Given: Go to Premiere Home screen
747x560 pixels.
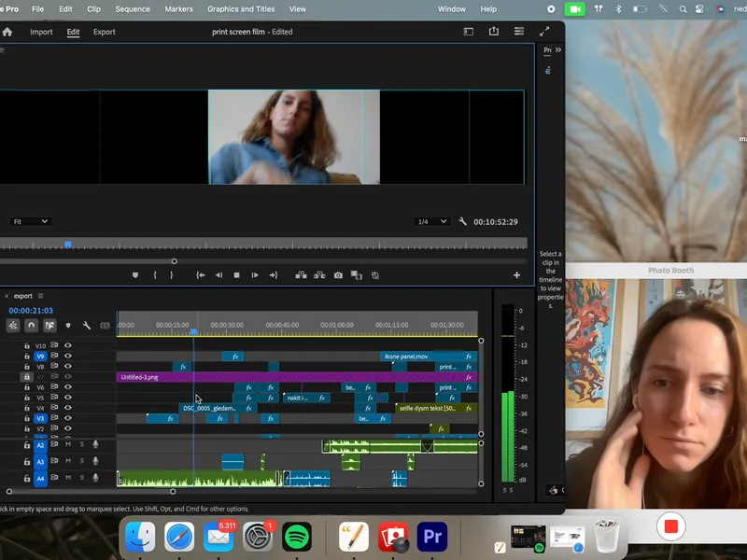Looking at the screenshot, I should [7, 32].
